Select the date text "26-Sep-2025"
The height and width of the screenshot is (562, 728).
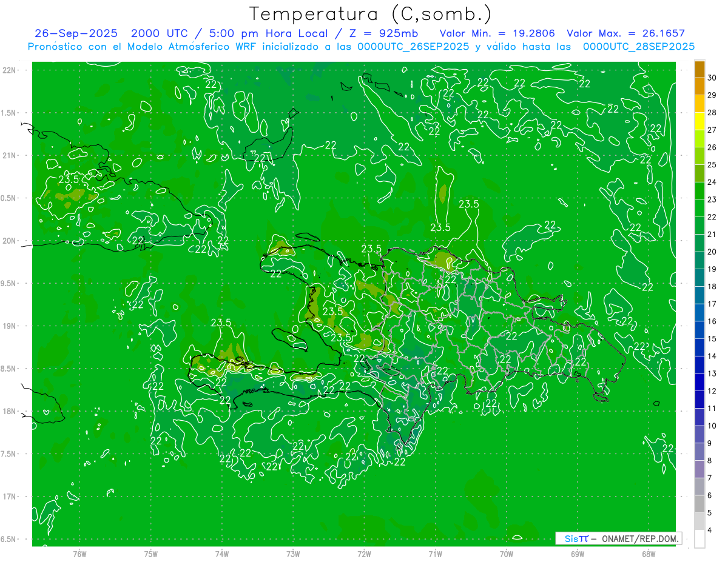tap(76, 33)
